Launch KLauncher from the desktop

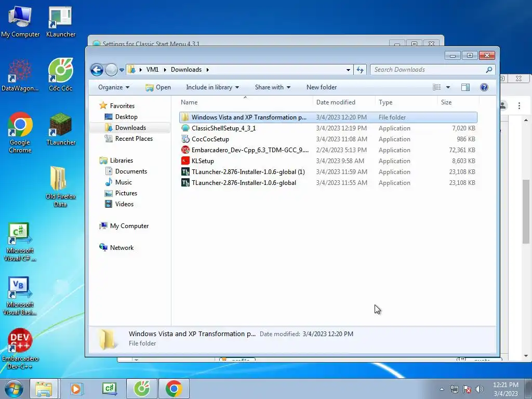(x=61, y=21)
